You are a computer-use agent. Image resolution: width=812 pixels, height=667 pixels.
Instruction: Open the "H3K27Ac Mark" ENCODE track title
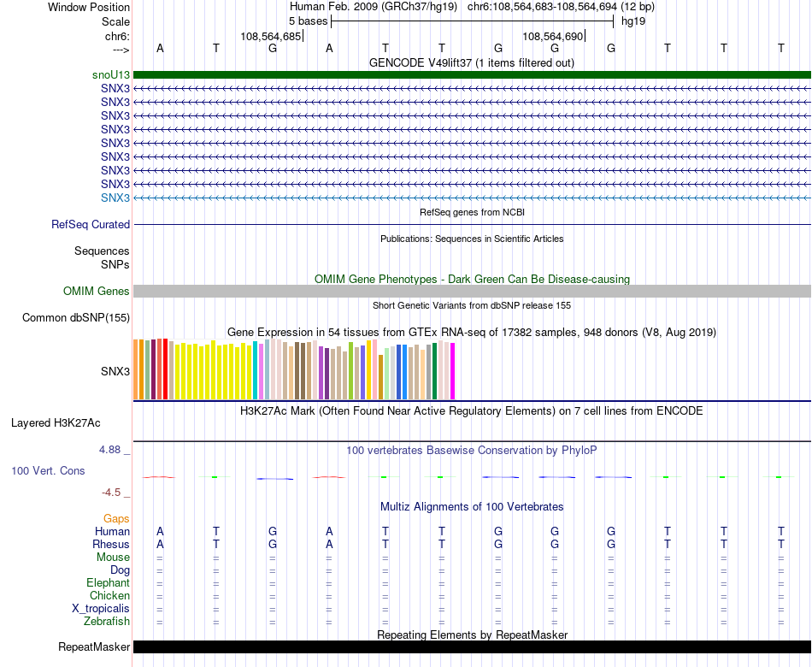point(472,411)
